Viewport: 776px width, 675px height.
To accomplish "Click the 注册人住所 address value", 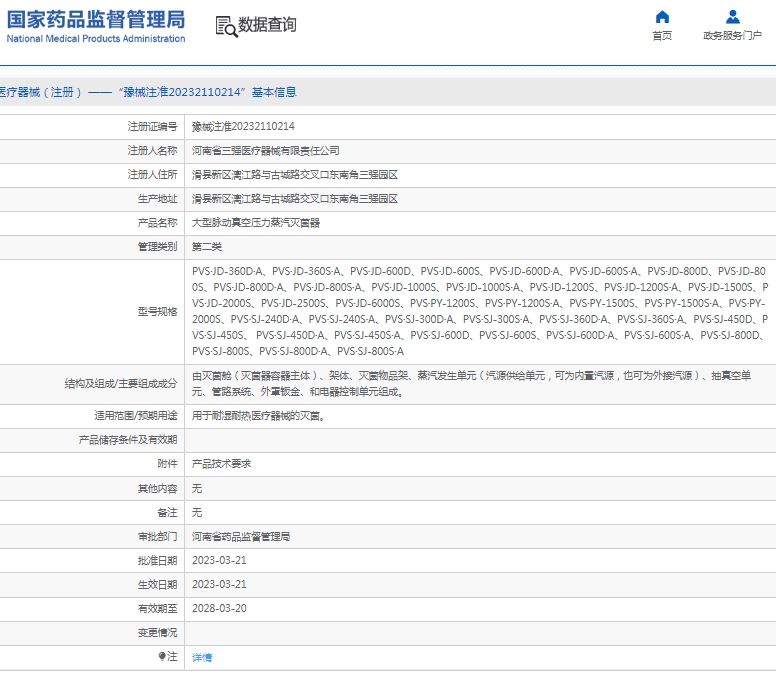I will click(295, 175).
